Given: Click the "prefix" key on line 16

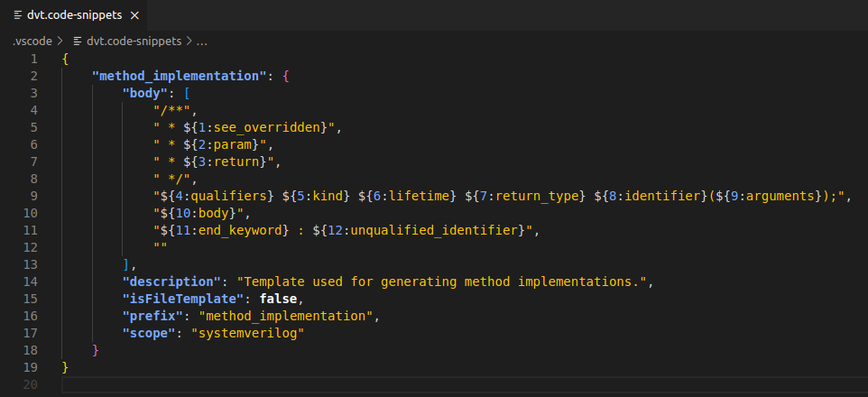Looking at the screenshot, I should coord(152,316).
